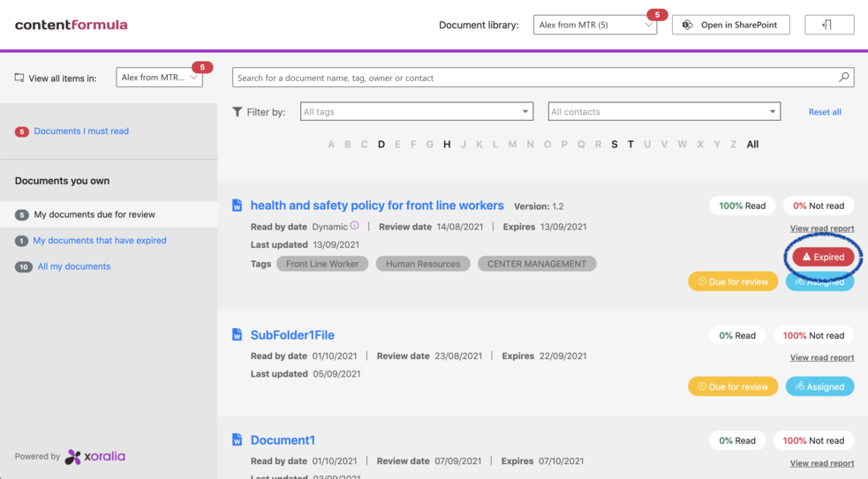Click the sign-out door icon button
Viewport: 868px width, 479px height.
click(828, 25)
